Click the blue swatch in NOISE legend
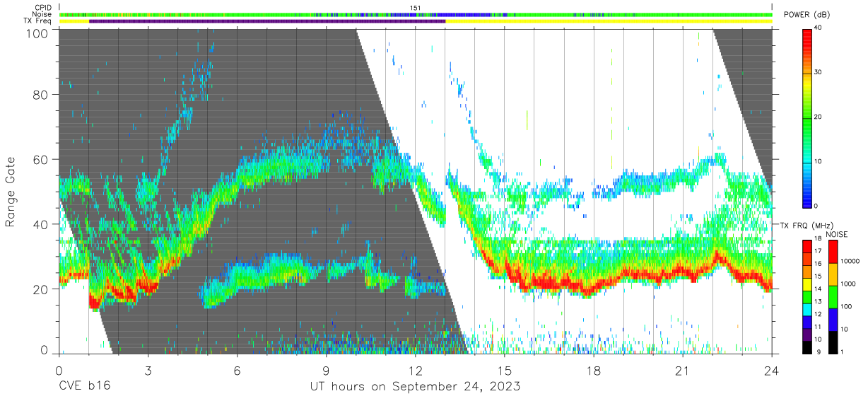The image size is (868, 401). pyautogui.click(x=832, y=319)
